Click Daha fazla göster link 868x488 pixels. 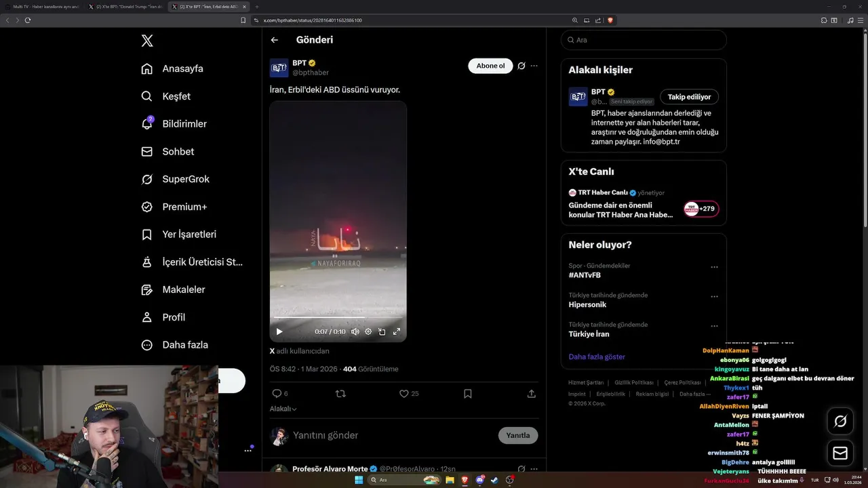click(597, 357)
